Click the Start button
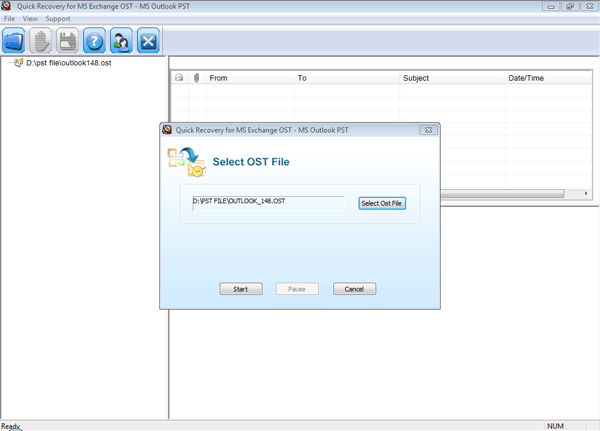This screenshot has height=431, width=600. point(241,289)
